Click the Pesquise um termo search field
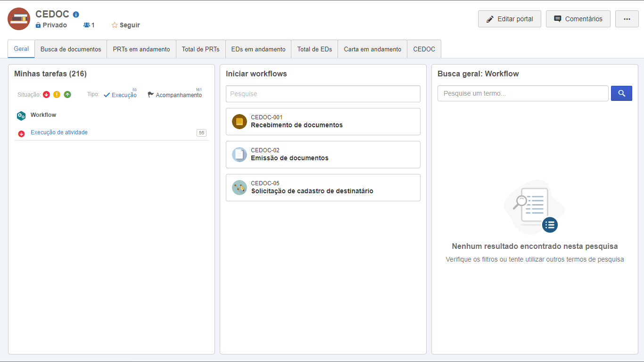Image resolution: width=644 pixels, height=362 pixels. point(523,93)
